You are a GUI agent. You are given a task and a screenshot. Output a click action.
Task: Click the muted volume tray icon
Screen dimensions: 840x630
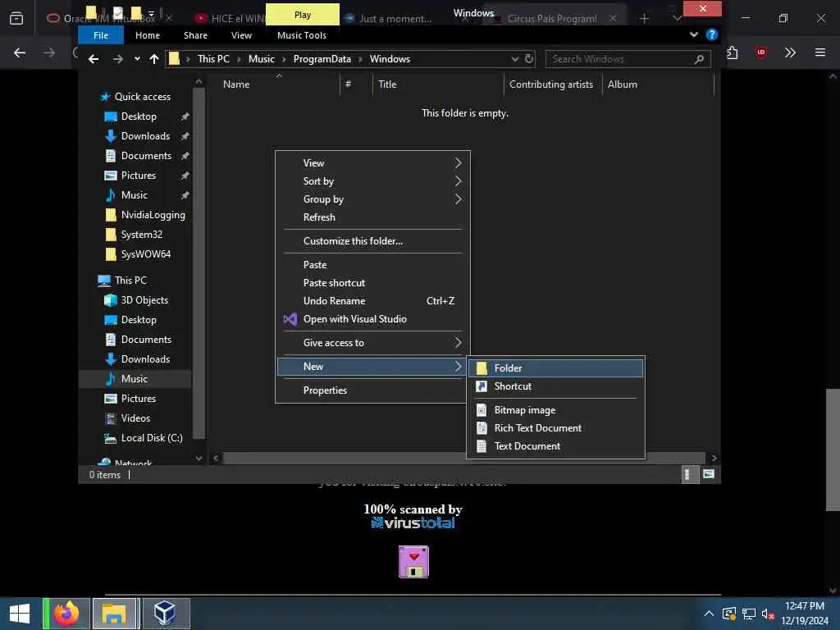[767, 614]
